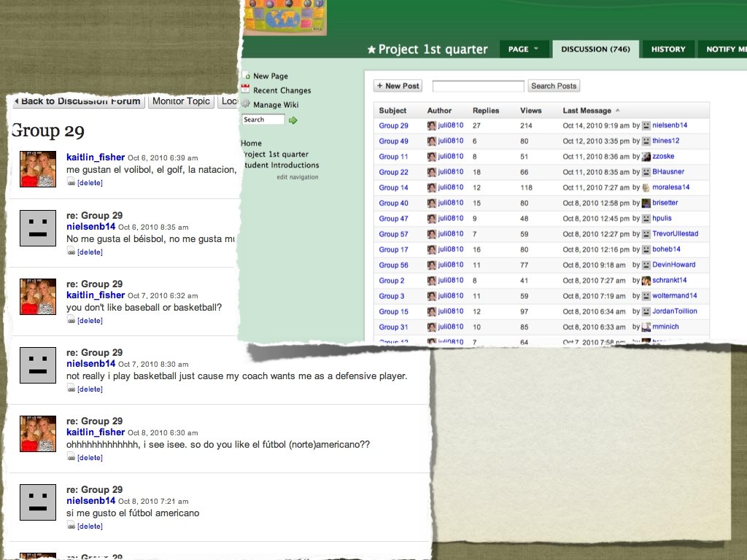Click the JordanToillion user link

click(675, 311)
